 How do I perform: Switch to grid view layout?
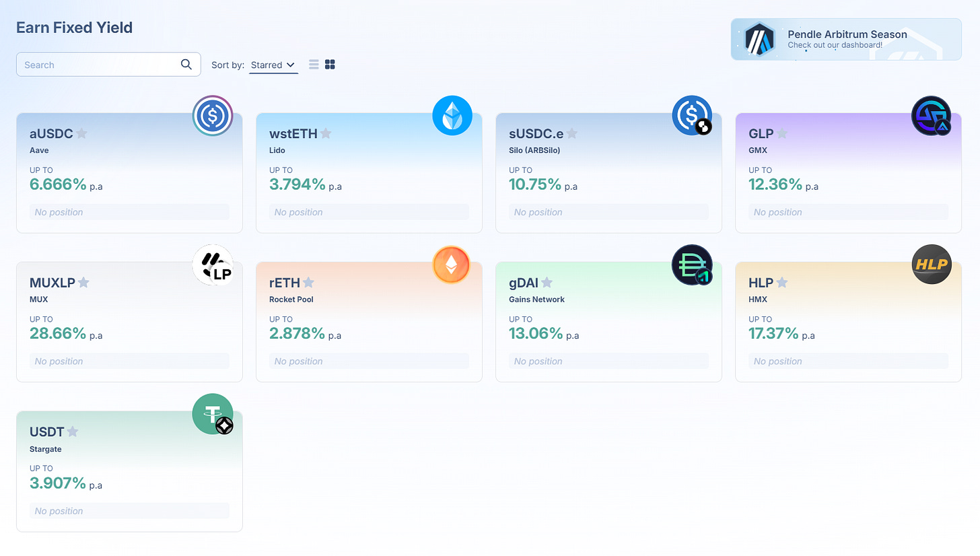click(330, 65)
